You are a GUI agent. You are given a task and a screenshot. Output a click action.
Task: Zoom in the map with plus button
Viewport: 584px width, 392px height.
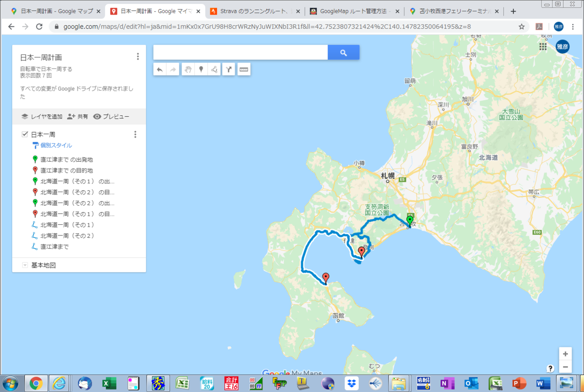565,354
